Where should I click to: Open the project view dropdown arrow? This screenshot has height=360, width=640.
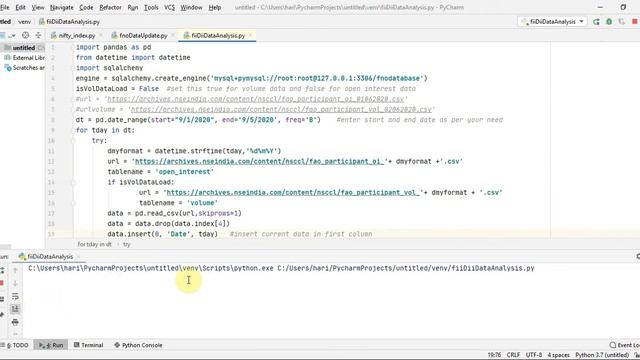coord(13,36)
